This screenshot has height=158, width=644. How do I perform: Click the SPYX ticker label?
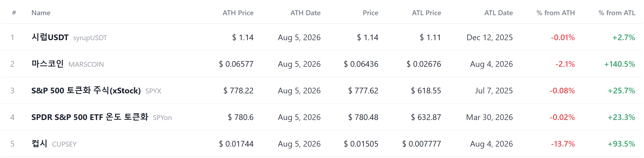[x=153, y=91]
